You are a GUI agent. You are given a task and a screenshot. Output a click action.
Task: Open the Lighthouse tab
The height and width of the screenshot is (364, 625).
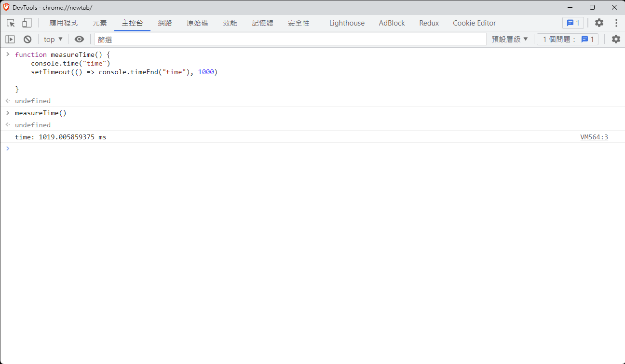pos(347,23)
